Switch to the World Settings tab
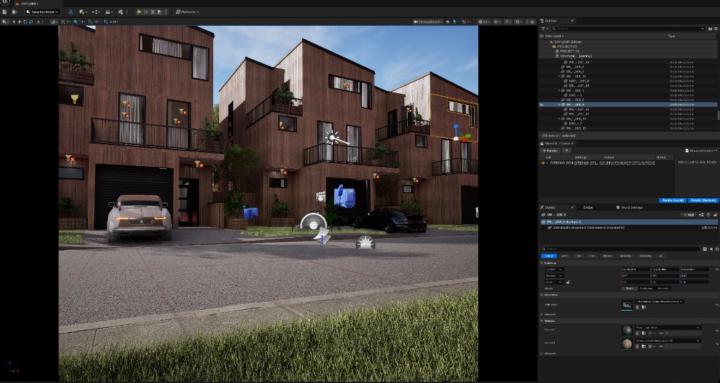 pyautogui.click(x=631, y=207)
